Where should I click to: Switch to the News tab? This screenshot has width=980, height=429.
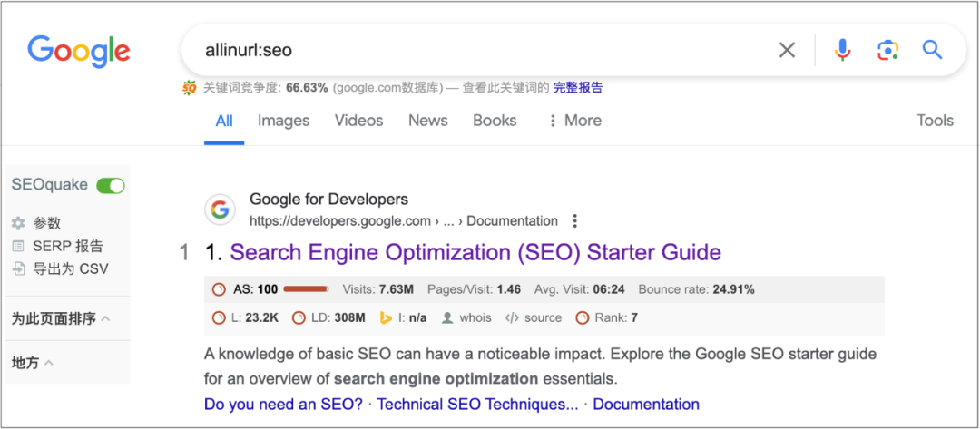click(428, 121)
